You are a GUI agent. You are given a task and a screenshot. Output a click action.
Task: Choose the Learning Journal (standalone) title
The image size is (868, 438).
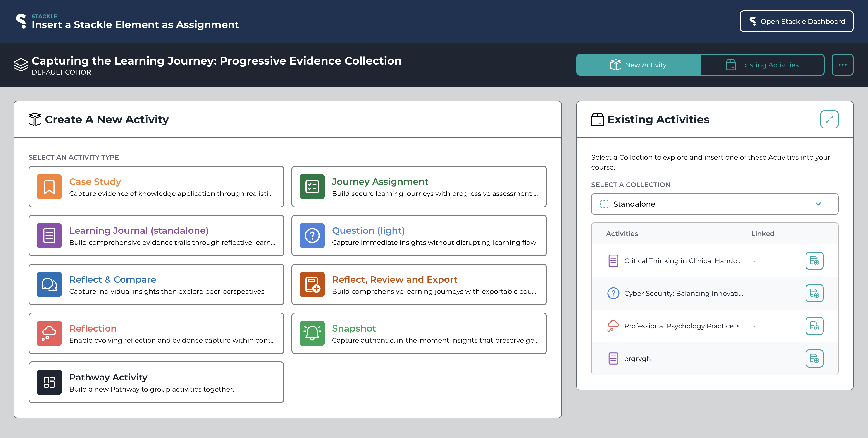(x=139, y=230)
